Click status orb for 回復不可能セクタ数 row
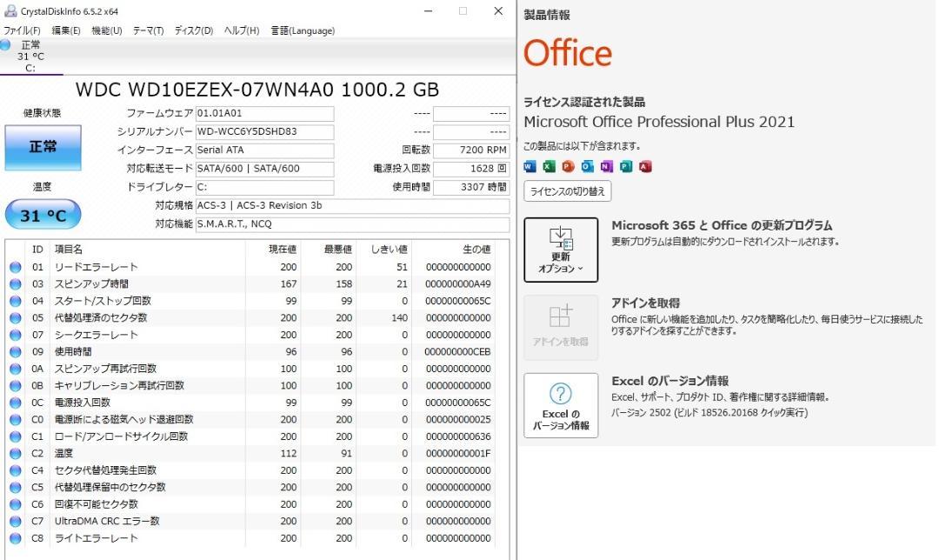Viewport: 939px width, 560px height. (x=16, y=505)
